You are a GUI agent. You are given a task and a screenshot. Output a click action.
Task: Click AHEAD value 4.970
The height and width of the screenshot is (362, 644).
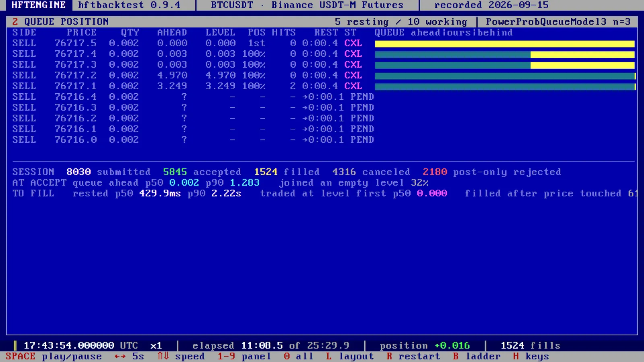(x=172, y=75)
